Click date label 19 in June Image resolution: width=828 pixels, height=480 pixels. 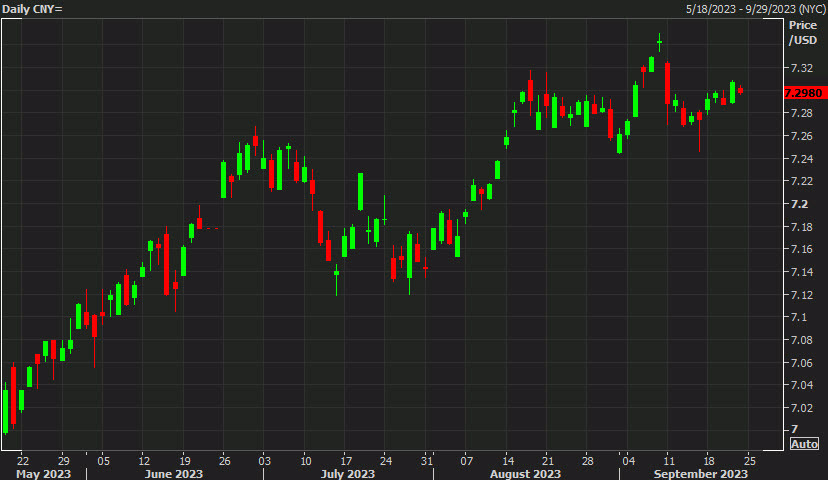[x=184, y=460]
